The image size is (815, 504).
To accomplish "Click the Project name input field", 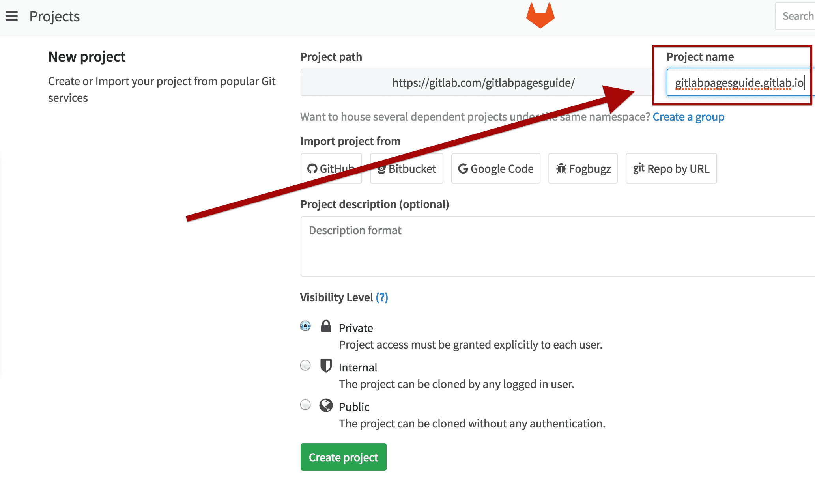I will pyautogui.click(x=738, y=83).
